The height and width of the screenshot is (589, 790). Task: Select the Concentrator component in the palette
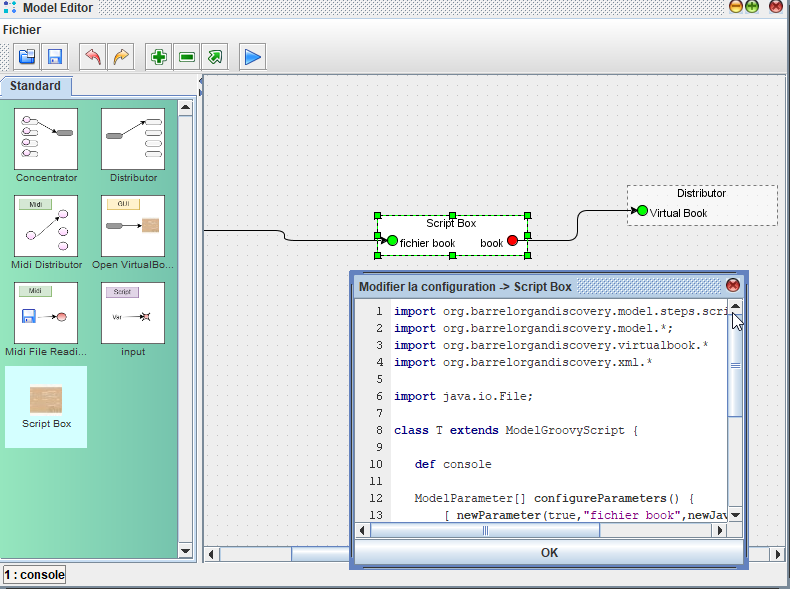46,139
